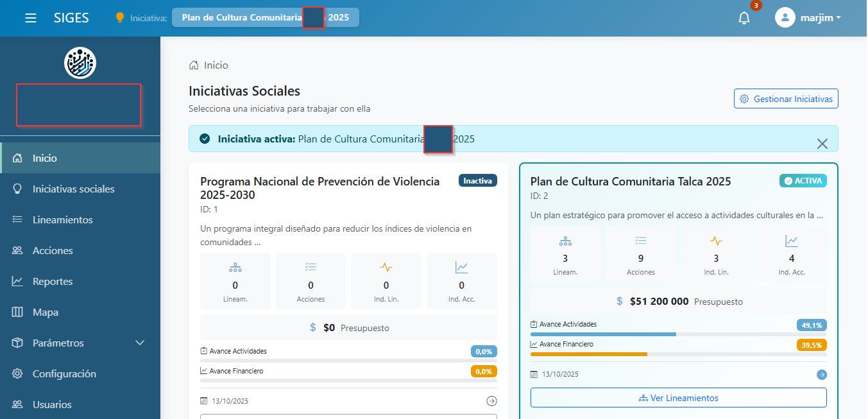The image size is (868, 419).
Task: Open the navigation hamburger menu
Action: [x=30, y=17]
